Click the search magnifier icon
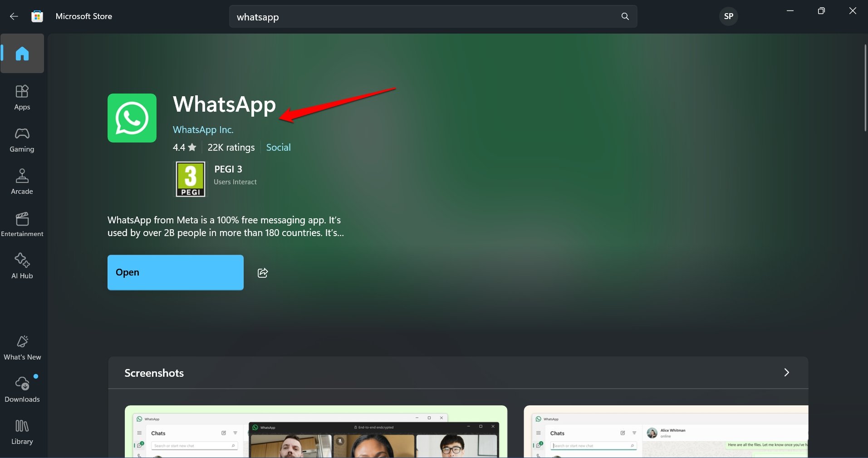 [625, 16]
